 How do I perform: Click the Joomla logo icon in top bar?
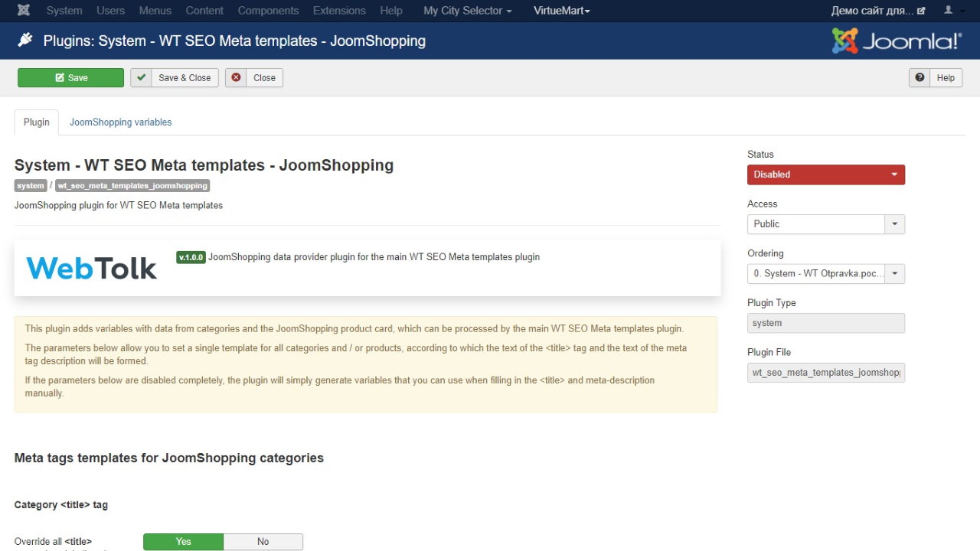click(x=24, y=11)
